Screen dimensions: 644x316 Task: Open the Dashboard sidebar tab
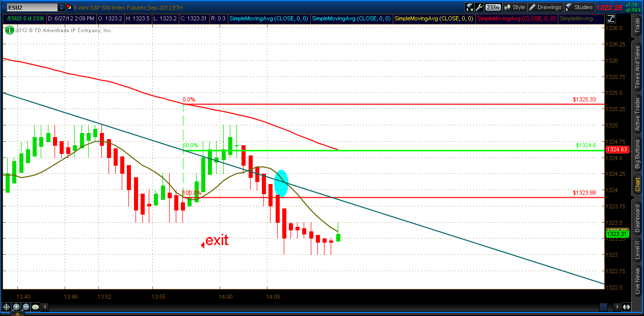[x=637, y=219]
